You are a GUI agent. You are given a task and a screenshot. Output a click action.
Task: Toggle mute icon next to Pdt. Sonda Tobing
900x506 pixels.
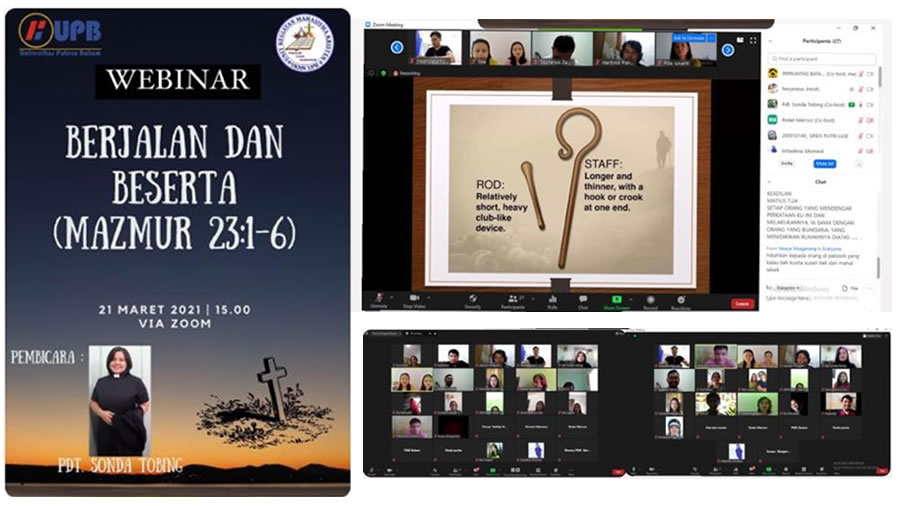(859, 104)
